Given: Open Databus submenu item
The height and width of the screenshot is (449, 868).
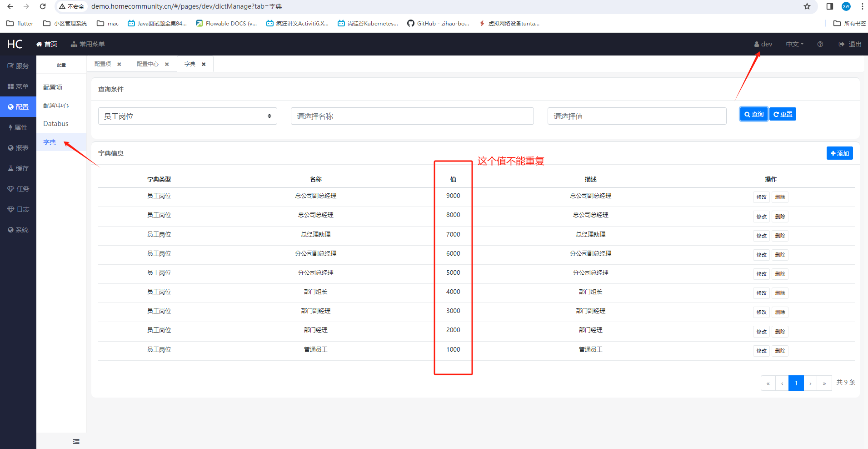Looking at the screenshot, I should click(x=61, y=124).
